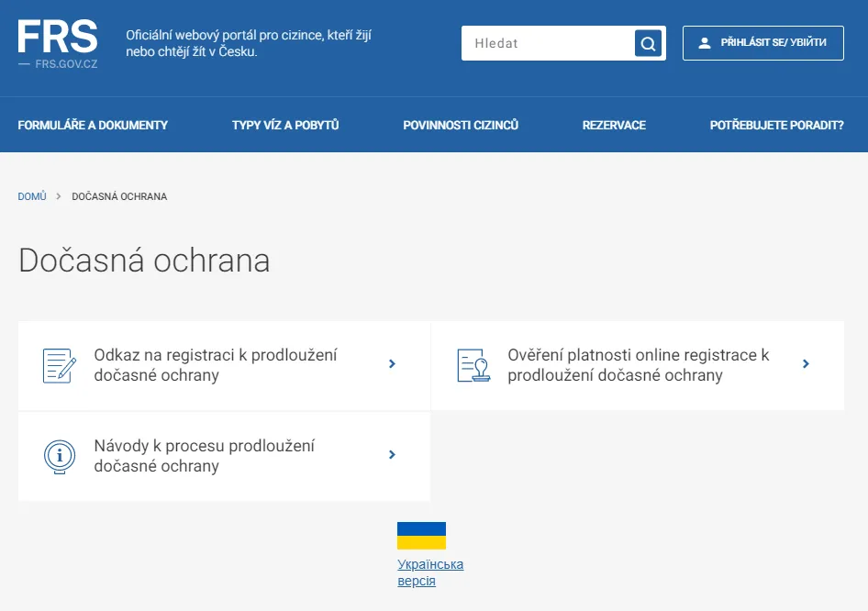Follow Ověření platnosti online registrace link
The image size is (868, 611).
tap(639, 364)
